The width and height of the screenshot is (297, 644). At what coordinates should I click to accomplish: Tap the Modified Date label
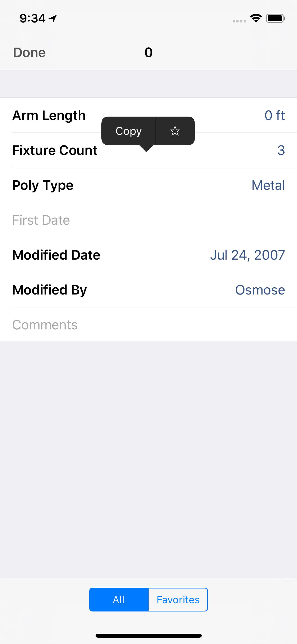point(56,255)
